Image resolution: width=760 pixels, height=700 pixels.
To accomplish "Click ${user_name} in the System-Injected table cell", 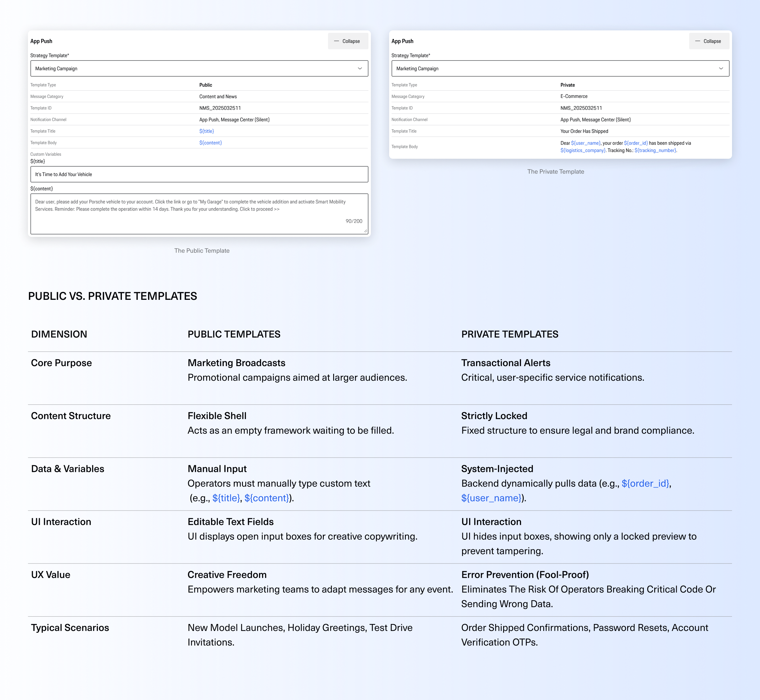I will (491, 498).
